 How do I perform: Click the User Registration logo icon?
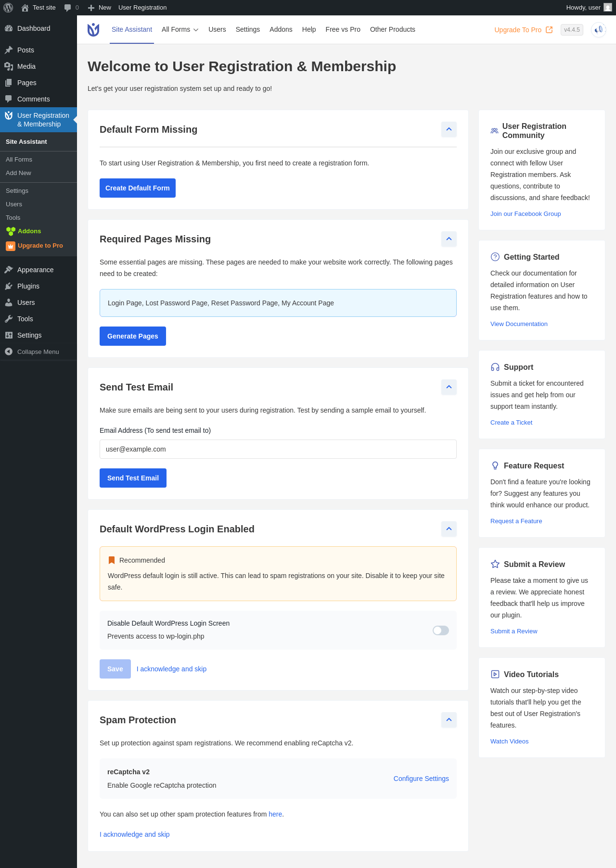(93, 30)
